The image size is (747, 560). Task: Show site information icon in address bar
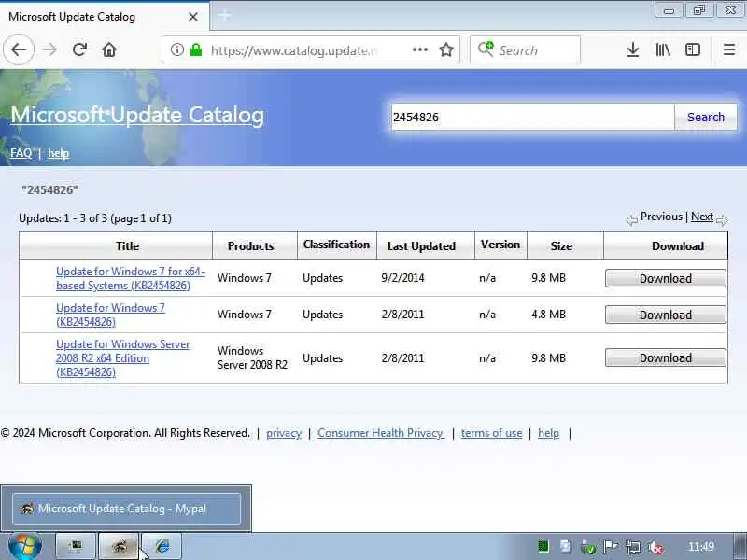tap(177, 49)
